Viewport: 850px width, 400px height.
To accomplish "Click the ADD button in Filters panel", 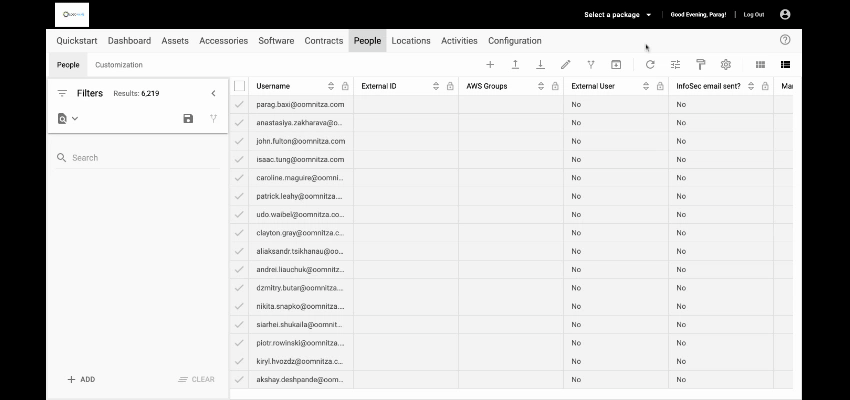I will pyautogui.click(x=81, y=380).
